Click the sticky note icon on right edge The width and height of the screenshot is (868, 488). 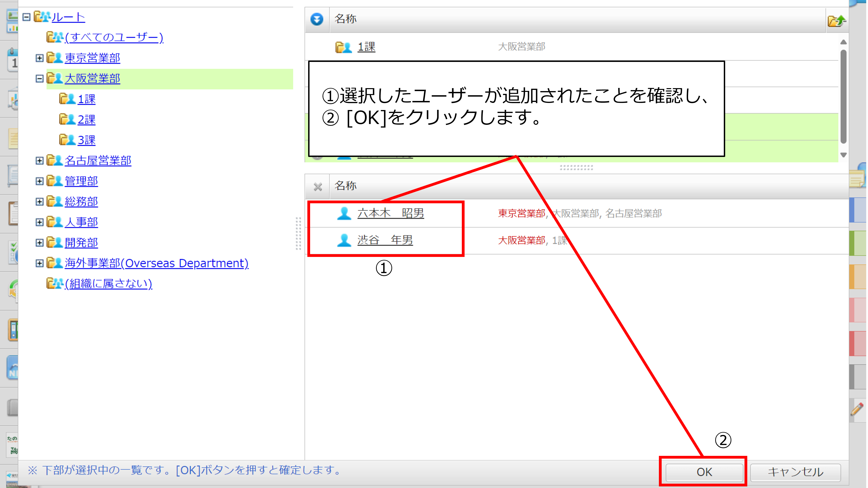point(857,178)
